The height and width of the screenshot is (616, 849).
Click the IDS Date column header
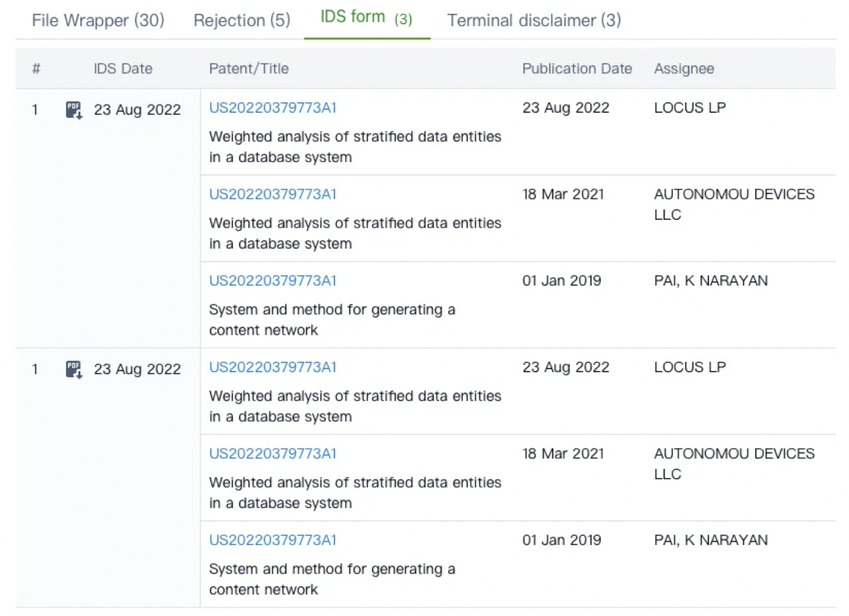[x=122, y=68]
